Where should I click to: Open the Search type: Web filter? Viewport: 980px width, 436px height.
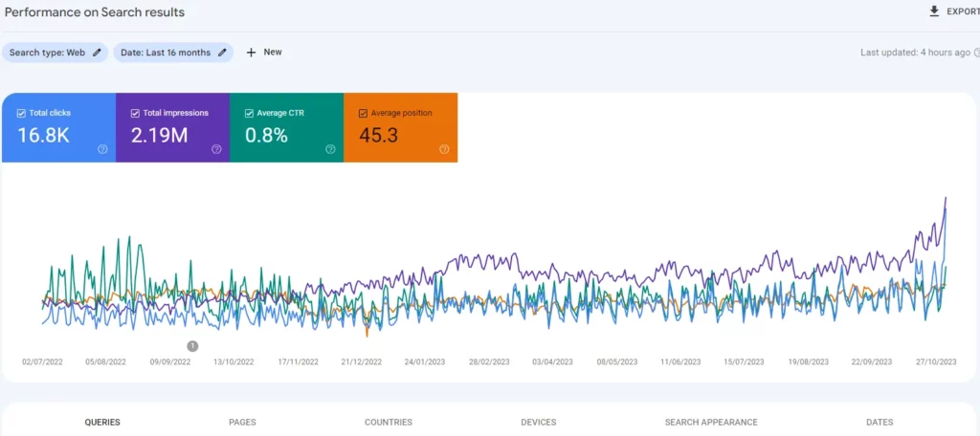click(x=48, y=53)
